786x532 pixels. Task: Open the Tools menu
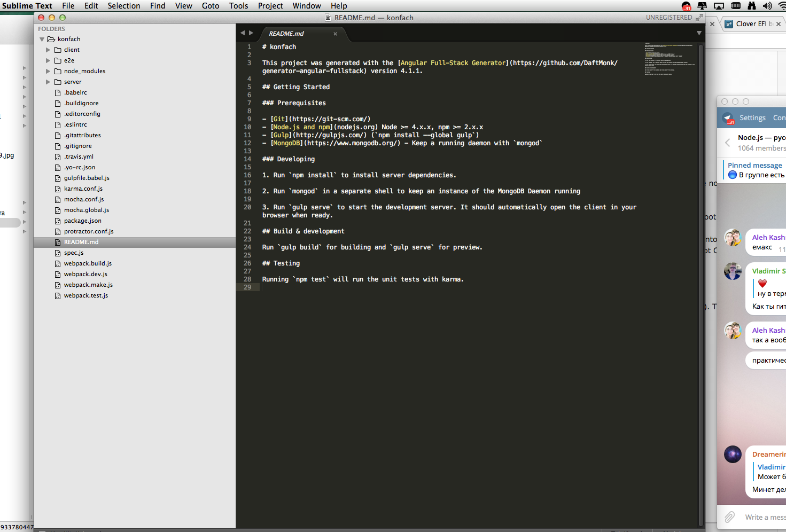coord(239,6)
